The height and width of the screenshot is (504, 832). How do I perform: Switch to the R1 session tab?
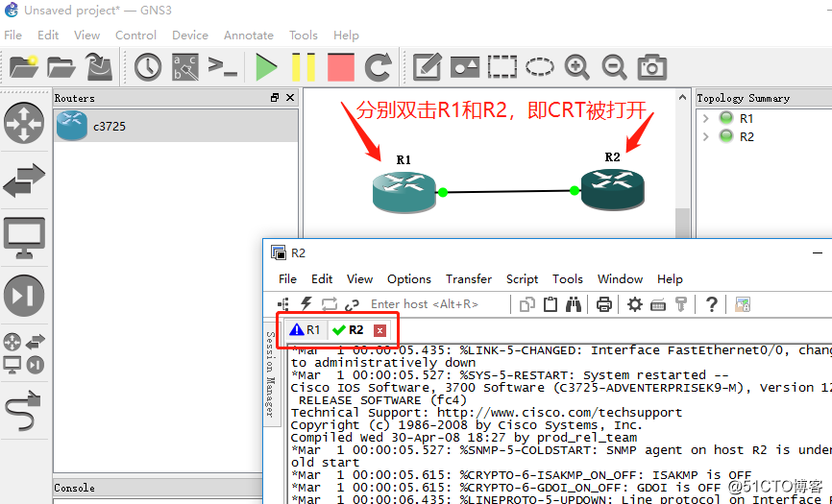click(x=306, y=330)
